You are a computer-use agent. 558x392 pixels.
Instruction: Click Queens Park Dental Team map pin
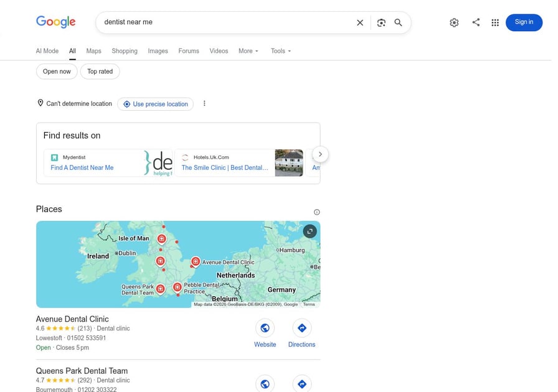161,289
